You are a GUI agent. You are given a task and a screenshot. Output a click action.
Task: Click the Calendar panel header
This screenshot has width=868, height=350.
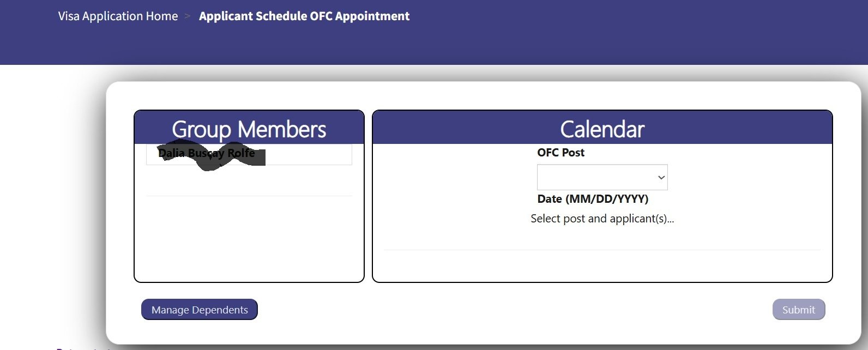tap(602, 129)
